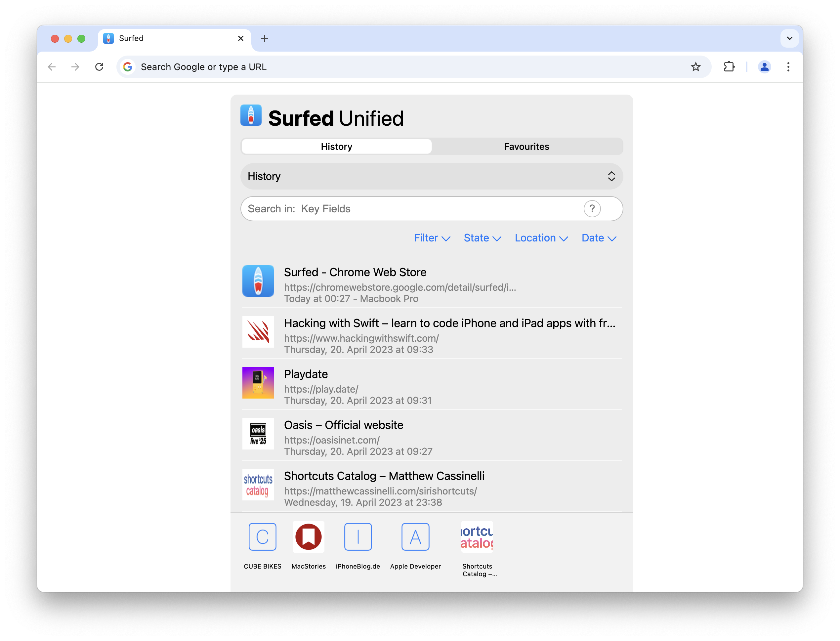Open the new tab plus button

pos(264,39)
